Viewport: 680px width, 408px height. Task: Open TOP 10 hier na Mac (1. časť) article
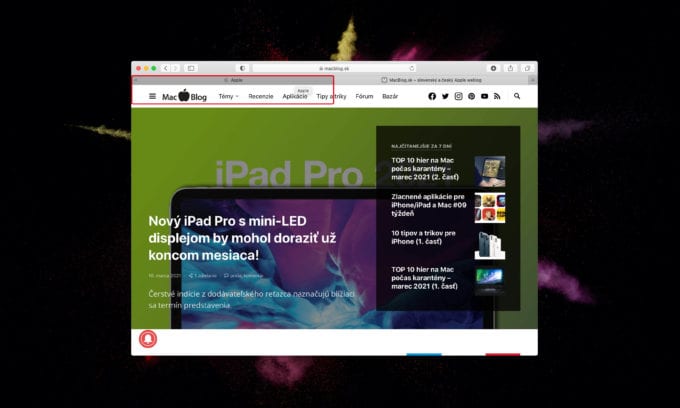425,278
